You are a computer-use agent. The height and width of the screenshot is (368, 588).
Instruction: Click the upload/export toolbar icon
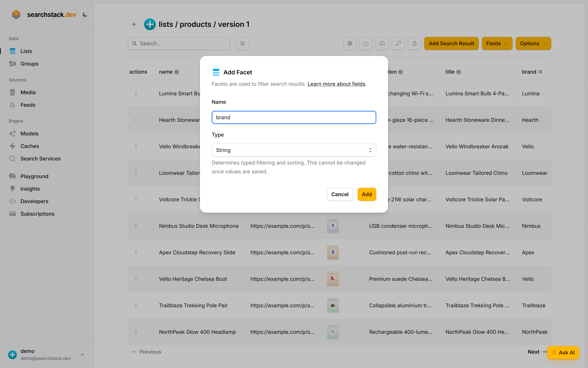pos(414,44)
